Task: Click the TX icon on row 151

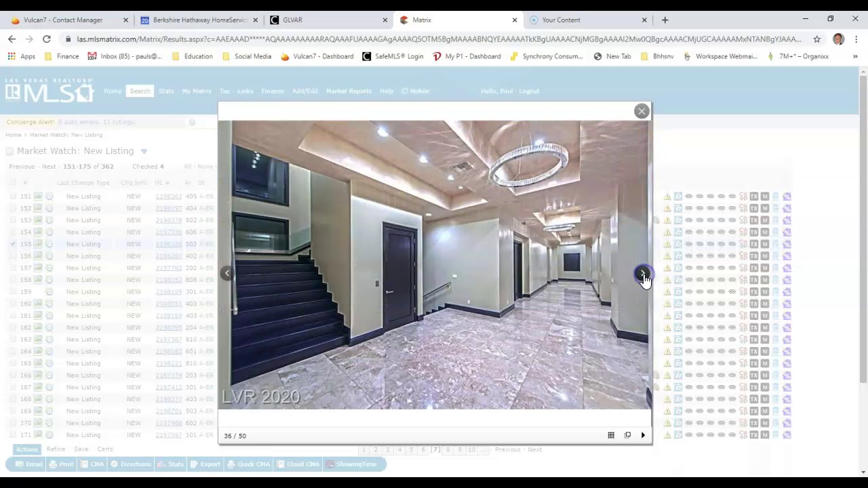Action: click(753, 197)
